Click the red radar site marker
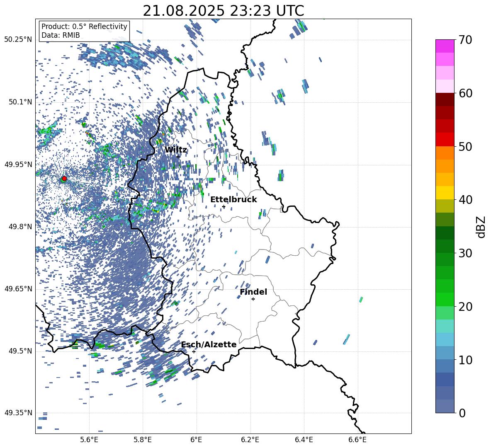 click(64, 178)
